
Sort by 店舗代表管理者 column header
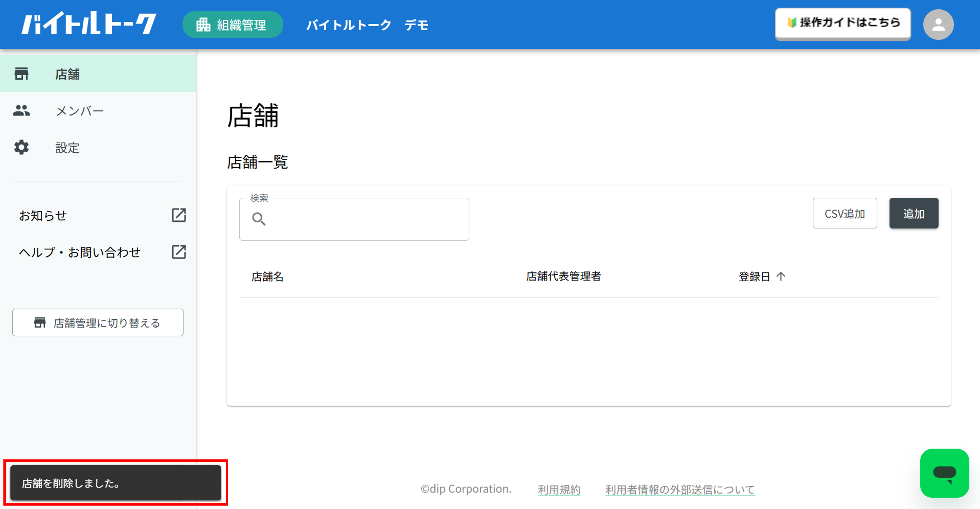[563, 276]
